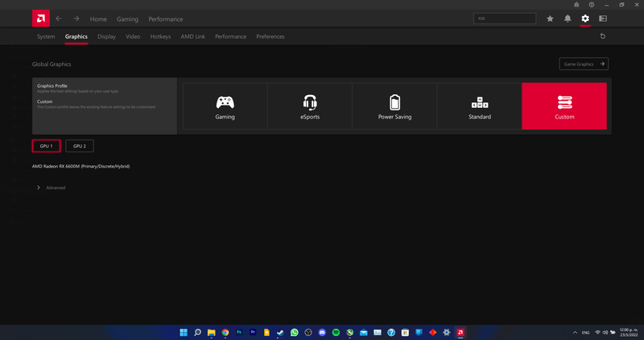Switch to the Video tab
The width and height of the screenshot is (644, 340).
pos(133,36)
